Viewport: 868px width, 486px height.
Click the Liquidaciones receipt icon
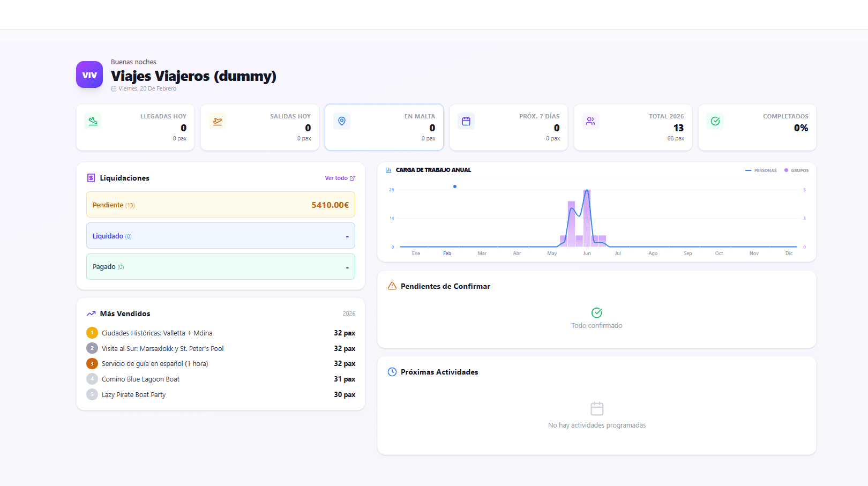(x=91, y=178)
